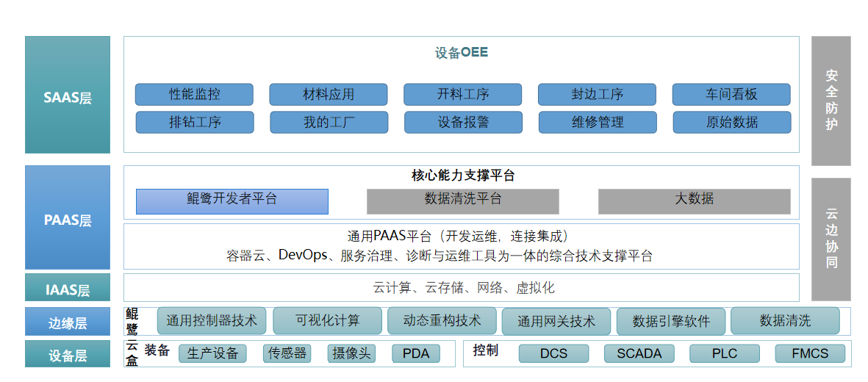Open the 维修管理 box
This screenshot has width=868, height=382.
click(598, 123)
